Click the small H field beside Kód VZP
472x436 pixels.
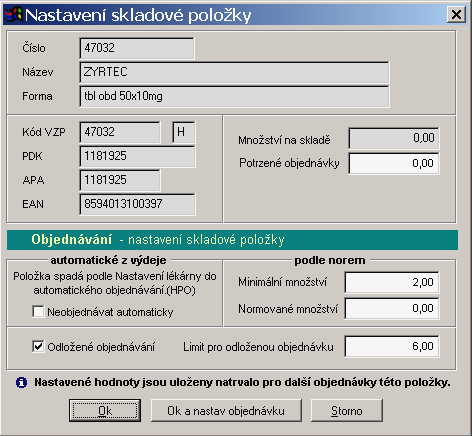(x=184, y=132)
